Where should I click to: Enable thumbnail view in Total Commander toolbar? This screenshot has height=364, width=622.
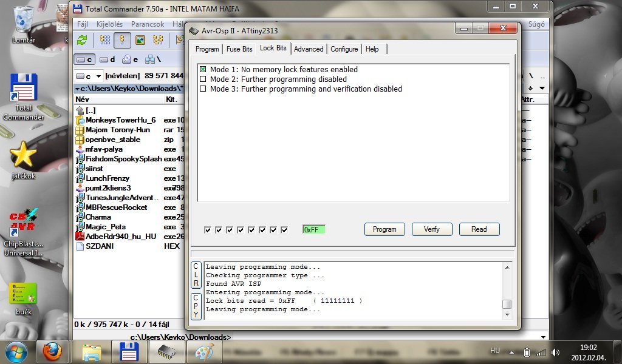pos(140,40)
